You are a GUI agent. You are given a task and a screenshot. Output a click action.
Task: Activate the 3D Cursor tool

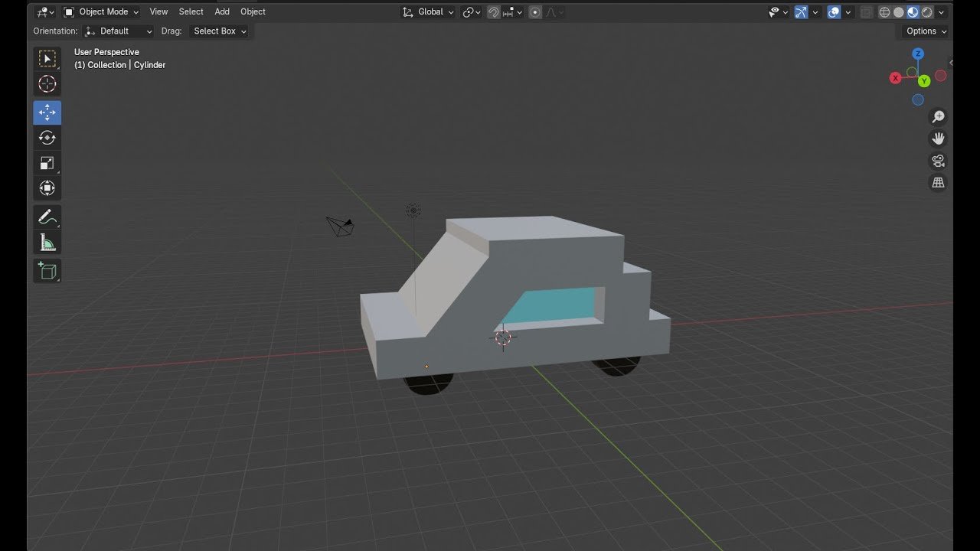tap(47, 84)
